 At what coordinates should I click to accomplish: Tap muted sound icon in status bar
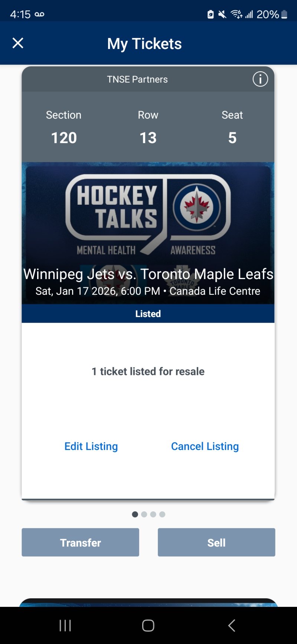[222, 14]
